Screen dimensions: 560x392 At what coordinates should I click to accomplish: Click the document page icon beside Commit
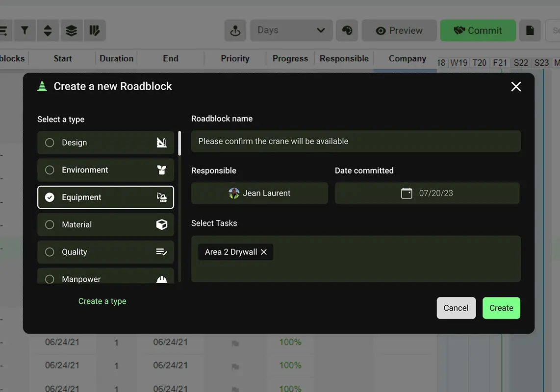(530, 30)
